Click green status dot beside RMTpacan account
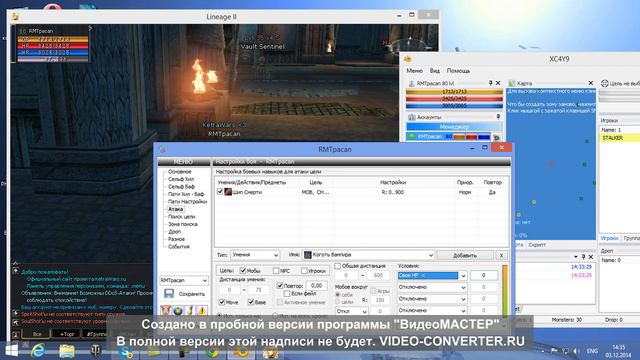This screenshot has width=640, height=360. (x=412, y=136)
